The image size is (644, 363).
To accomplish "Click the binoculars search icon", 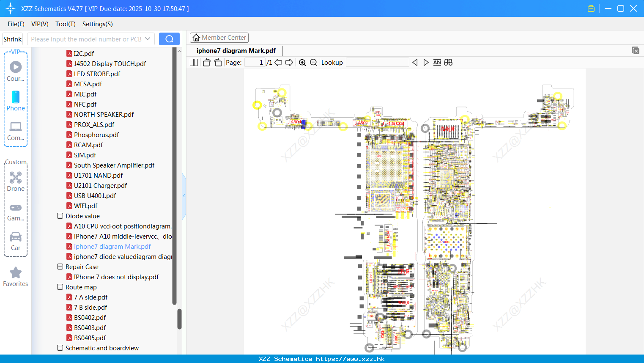I will click(x=448, y=62).
